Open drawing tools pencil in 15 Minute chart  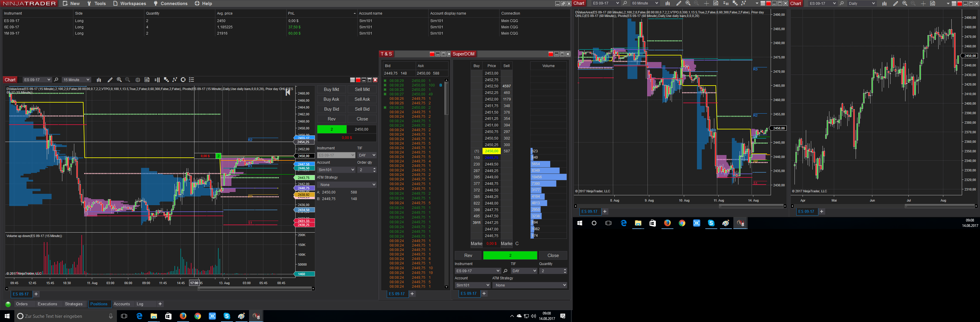(x=110, y=80)
